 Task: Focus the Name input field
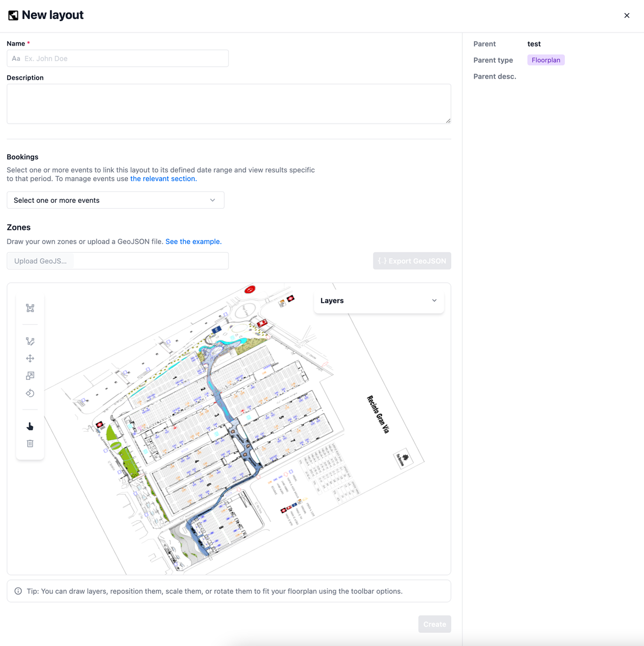coord(118,59)
